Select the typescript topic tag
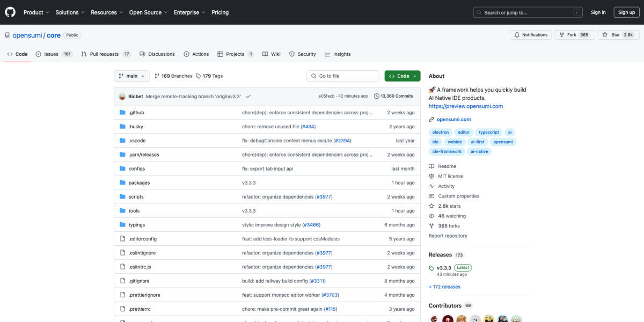 [x=488, y=132]
